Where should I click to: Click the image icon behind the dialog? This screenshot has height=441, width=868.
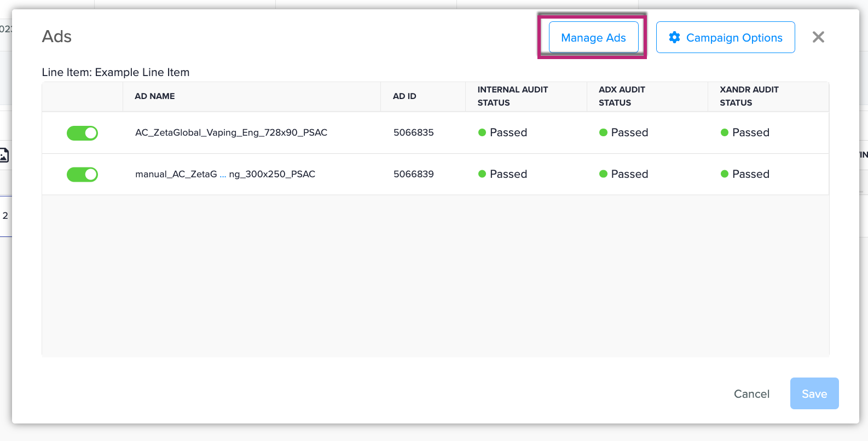4,155
